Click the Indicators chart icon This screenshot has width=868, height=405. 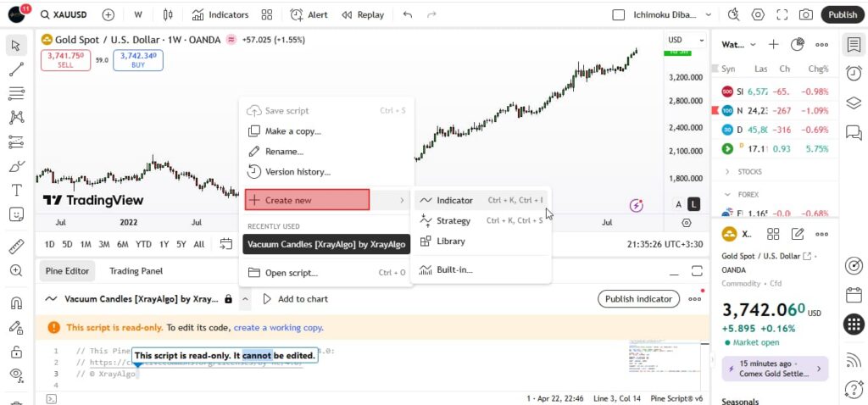[x=220, y=14]
